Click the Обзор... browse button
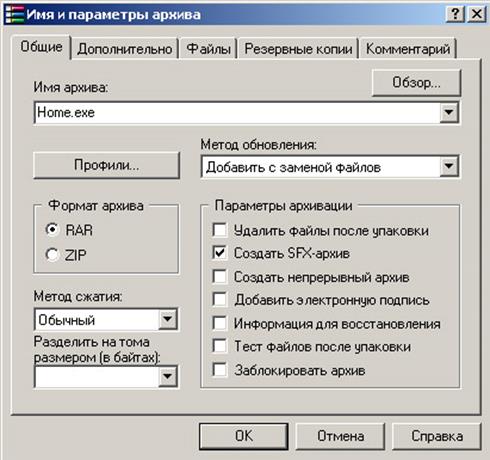 coord(416,83)
